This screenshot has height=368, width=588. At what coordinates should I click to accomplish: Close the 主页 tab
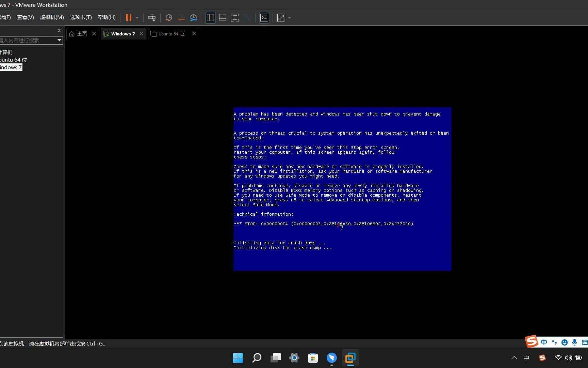94,33
